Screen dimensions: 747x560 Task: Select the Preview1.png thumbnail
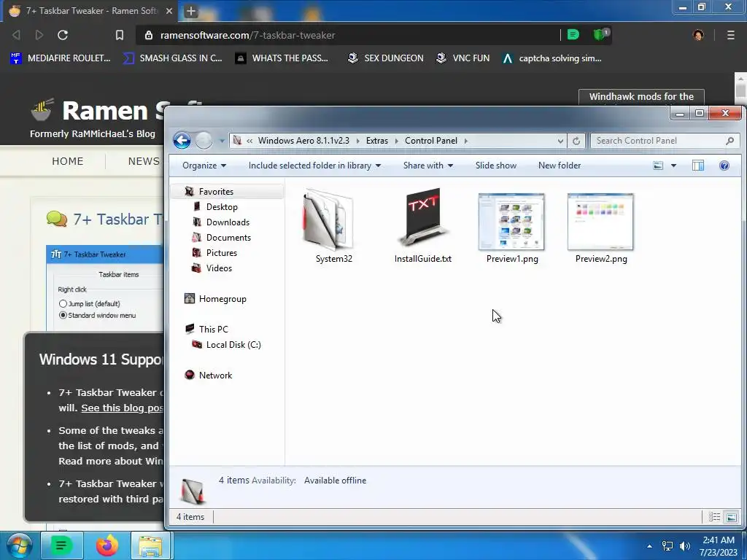pos(511,222)
